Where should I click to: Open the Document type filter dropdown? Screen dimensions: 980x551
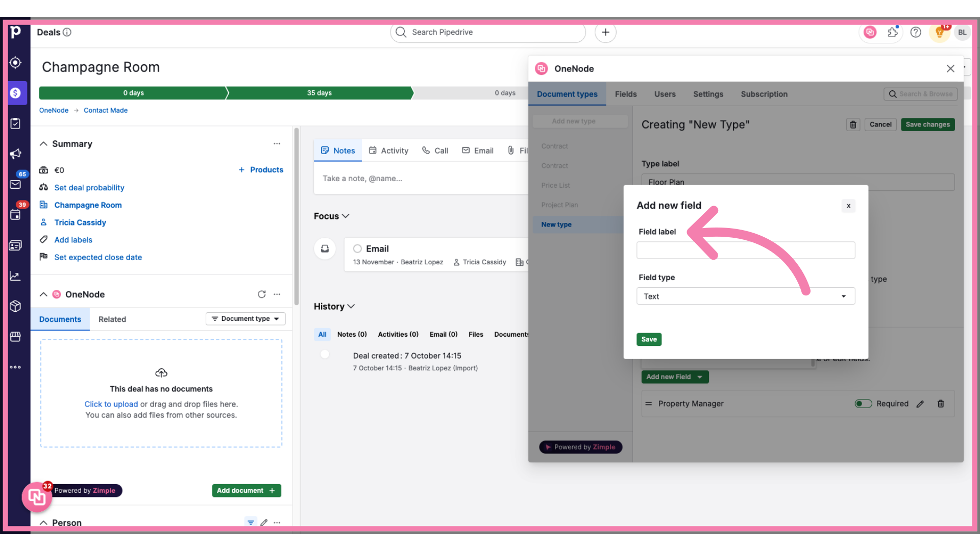[246, 319]
